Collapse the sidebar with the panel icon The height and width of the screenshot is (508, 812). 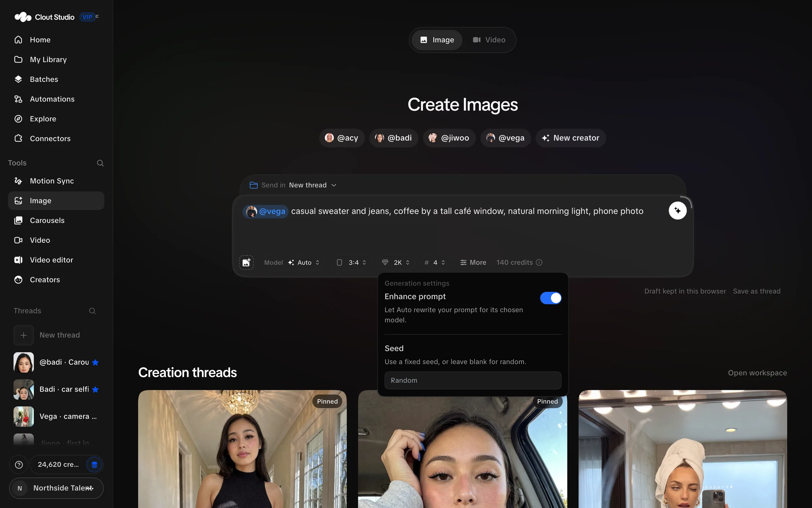(x=97, y=16)
